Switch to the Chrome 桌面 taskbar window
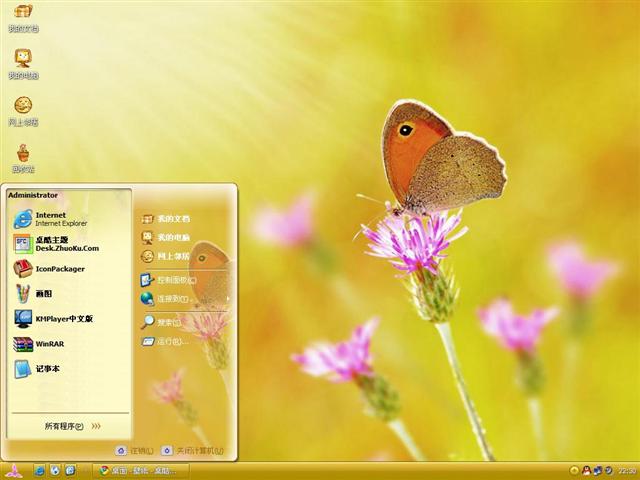This screenshot has height=480, width=640. (x=141, y=471)
